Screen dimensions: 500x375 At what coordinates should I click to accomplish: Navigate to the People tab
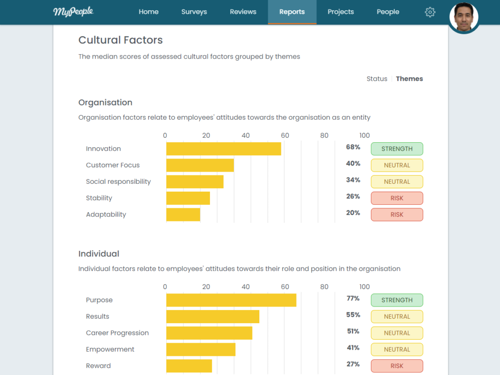[388, 12]
